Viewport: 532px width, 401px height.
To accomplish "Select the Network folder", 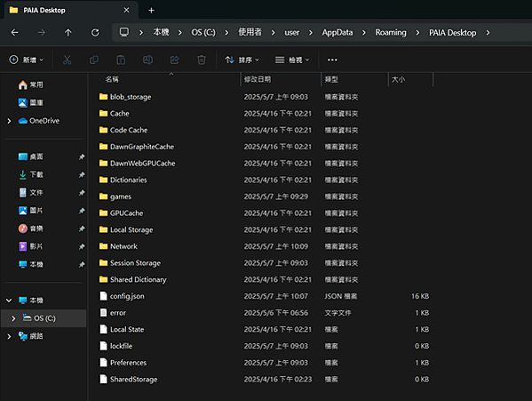I will coord(118,247).
